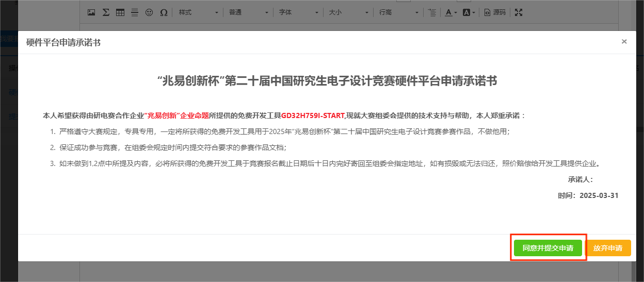Open the 字体 font dropdown
This screenshot has height=282, width=644.
click(x=299, y=12)
